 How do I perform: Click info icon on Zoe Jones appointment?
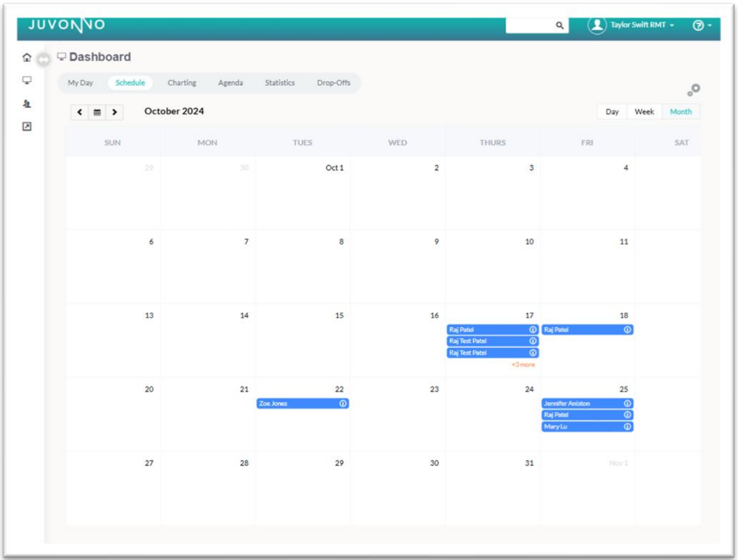[343, 403]
